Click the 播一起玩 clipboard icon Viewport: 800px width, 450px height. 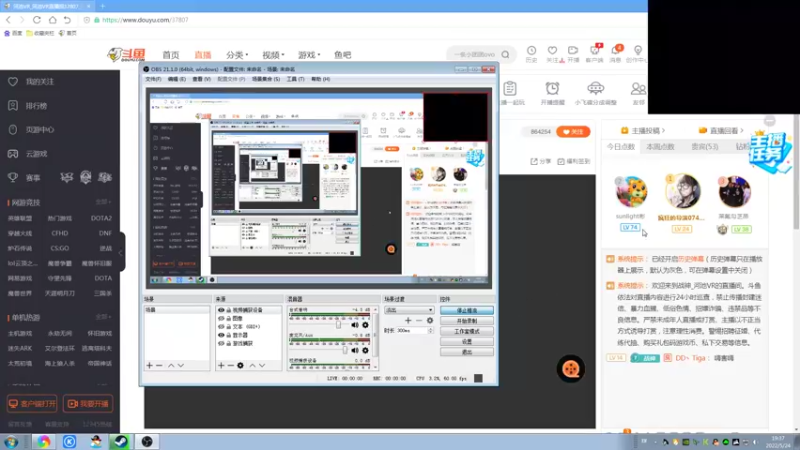click(510, 88)
